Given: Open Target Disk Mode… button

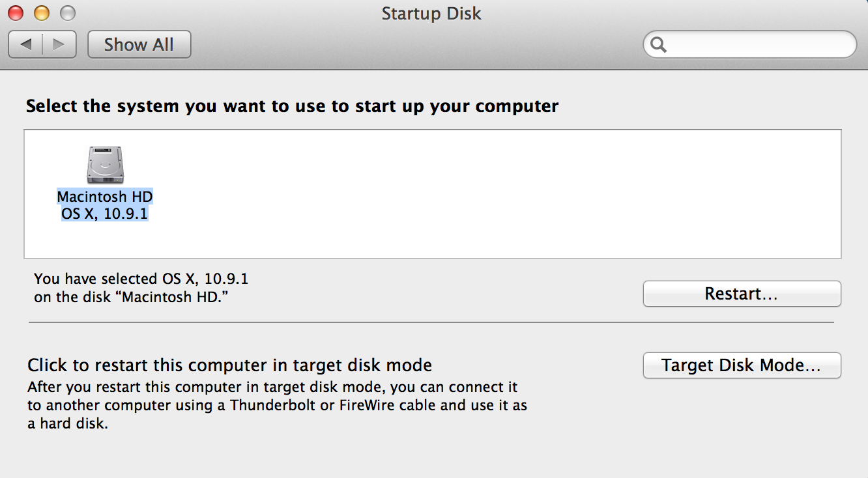Looking at the screenshot, I should point(742,365).
